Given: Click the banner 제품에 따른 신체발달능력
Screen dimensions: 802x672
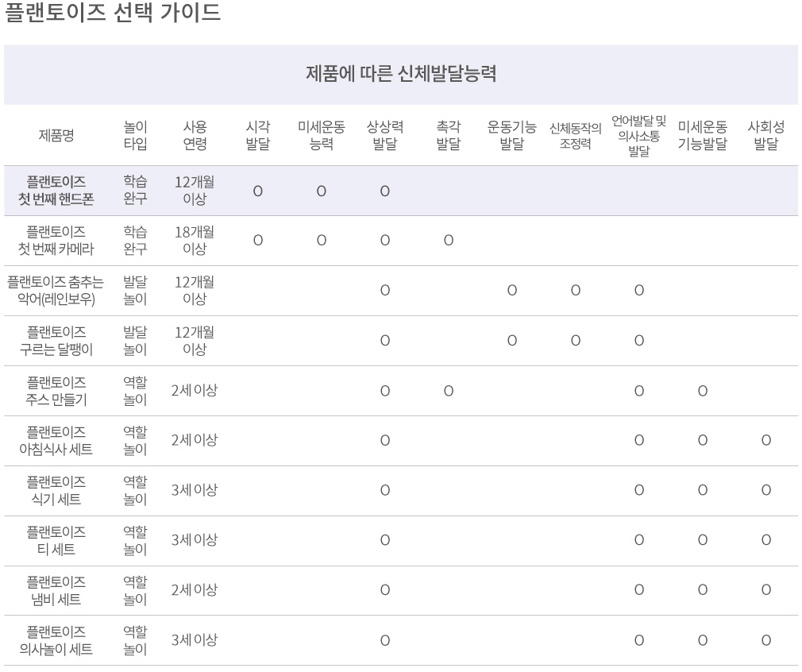Looking at the screenshot, I should click(401, 74).
